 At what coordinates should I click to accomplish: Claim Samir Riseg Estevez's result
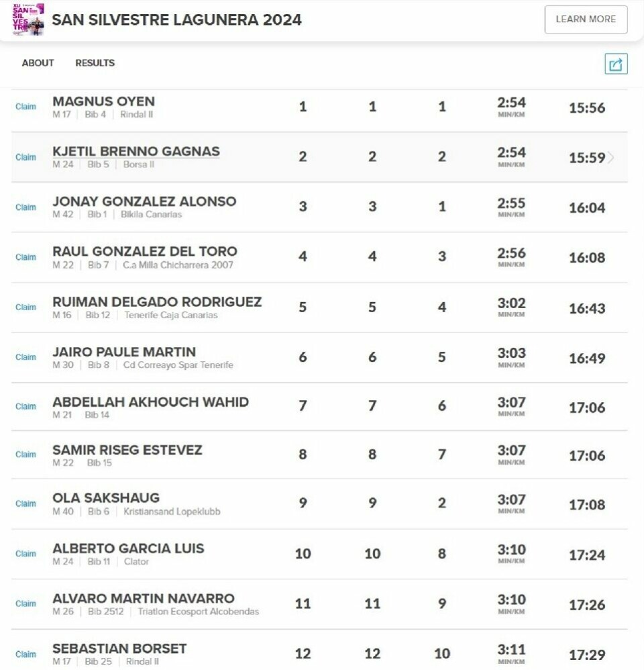[x=25, y=454]
